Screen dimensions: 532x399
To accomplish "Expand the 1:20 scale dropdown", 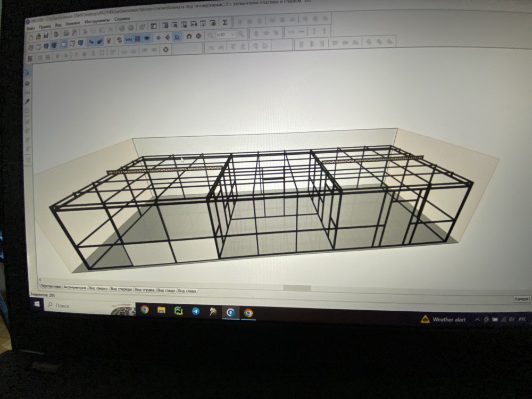I will 232,35.
